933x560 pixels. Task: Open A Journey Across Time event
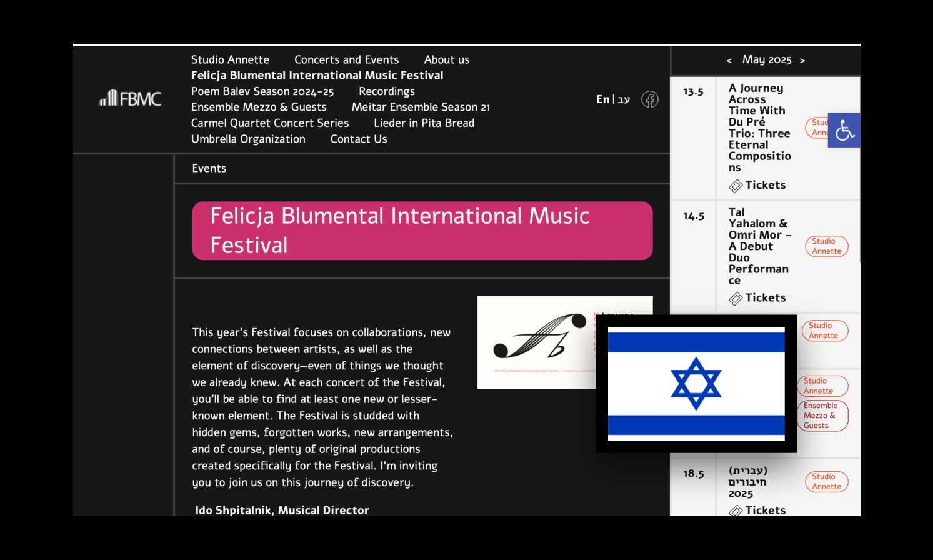coord(759,127)
